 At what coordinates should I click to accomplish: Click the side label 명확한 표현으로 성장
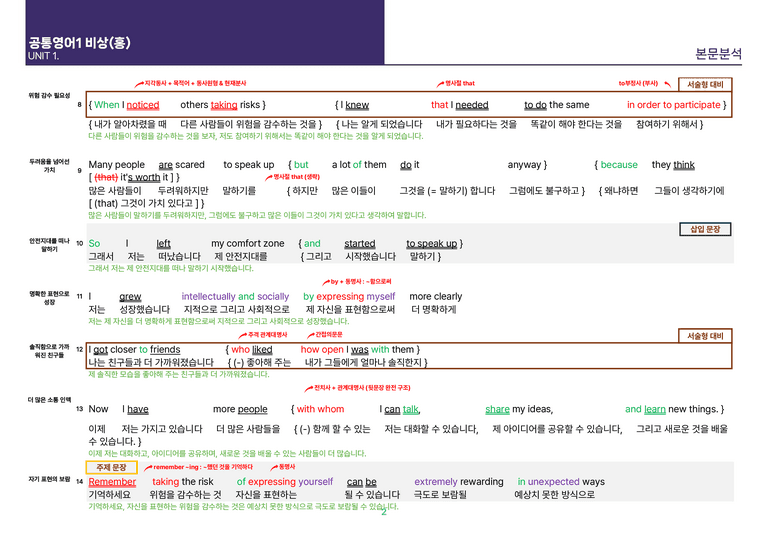click(49, 298)
